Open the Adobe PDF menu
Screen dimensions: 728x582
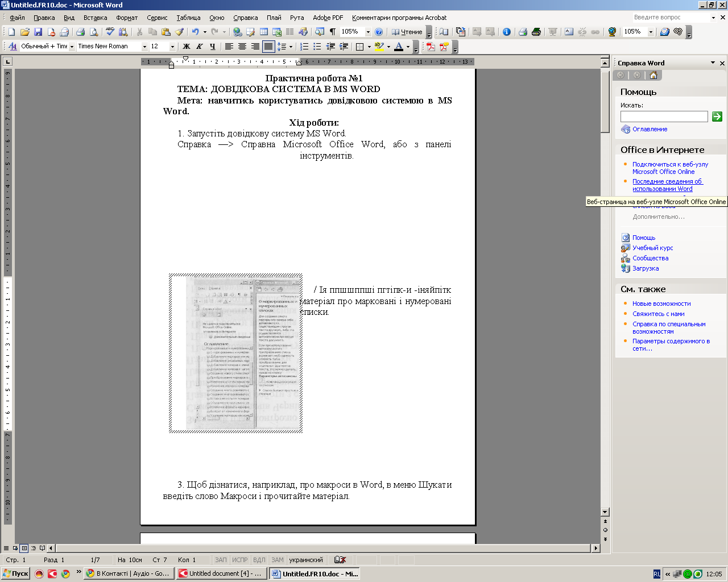(328, 18)
